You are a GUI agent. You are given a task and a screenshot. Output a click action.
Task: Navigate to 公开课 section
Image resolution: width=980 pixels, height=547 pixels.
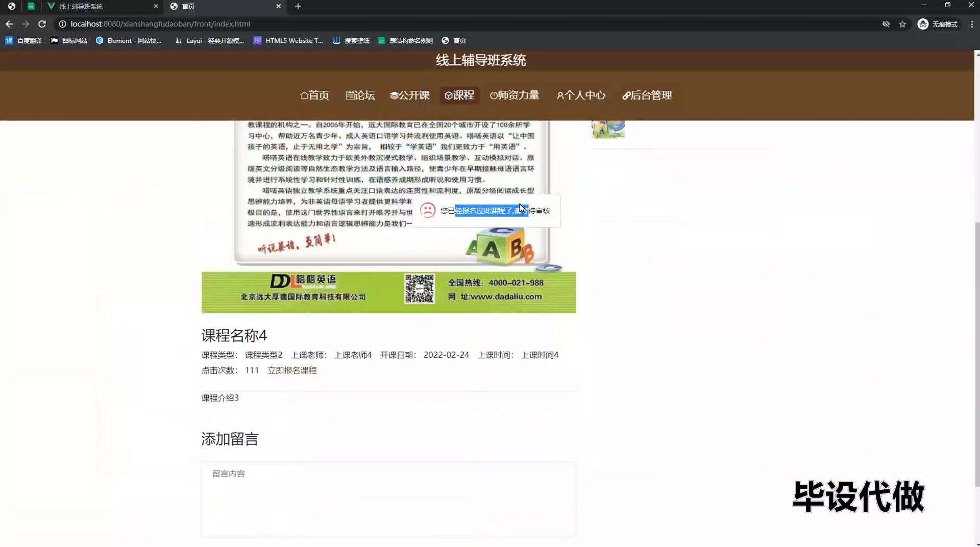[410, 95]
